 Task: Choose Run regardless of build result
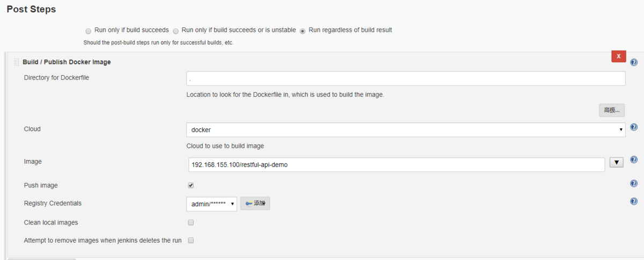coord(303,31)
